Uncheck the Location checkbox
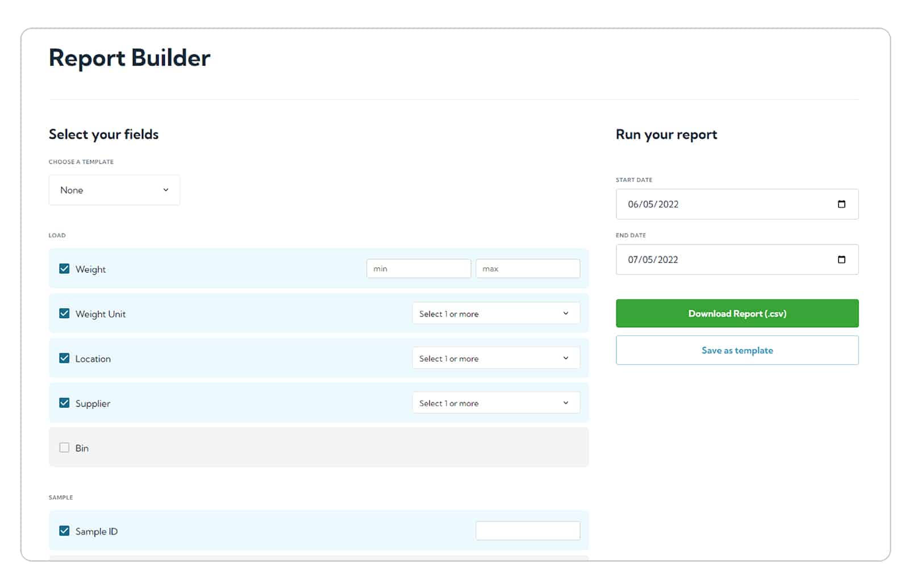 [x=64, y=358]
